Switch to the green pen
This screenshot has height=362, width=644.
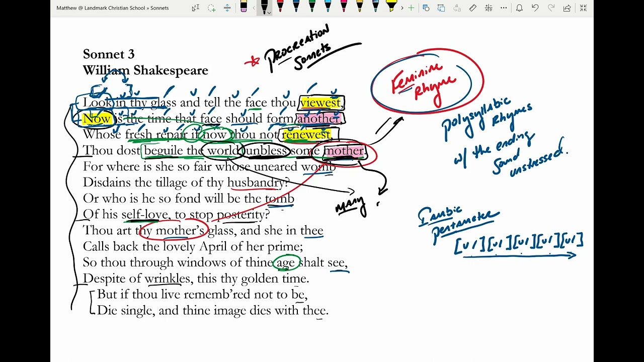(312, 7)
